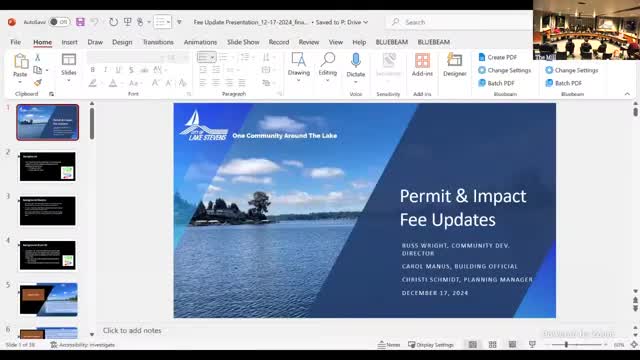Switch to the Transitions tab

click(x=158, y=42)
